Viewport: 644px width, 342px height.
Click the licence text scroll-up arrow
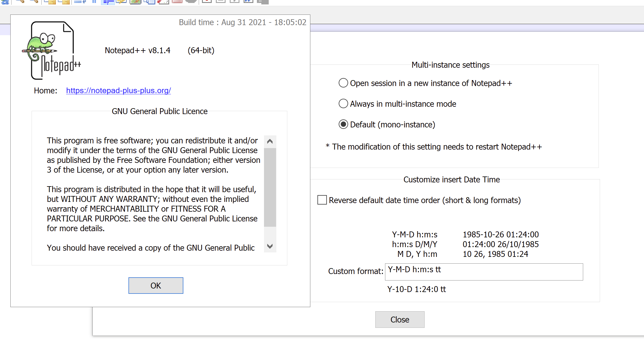point(270,141)
